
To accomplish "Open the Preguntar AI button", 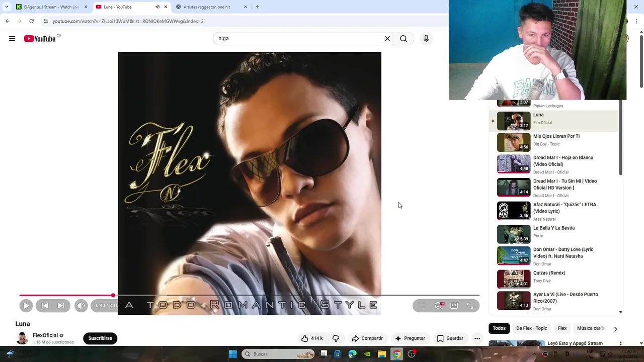I will pyautogui.click(x=410, y=338).
